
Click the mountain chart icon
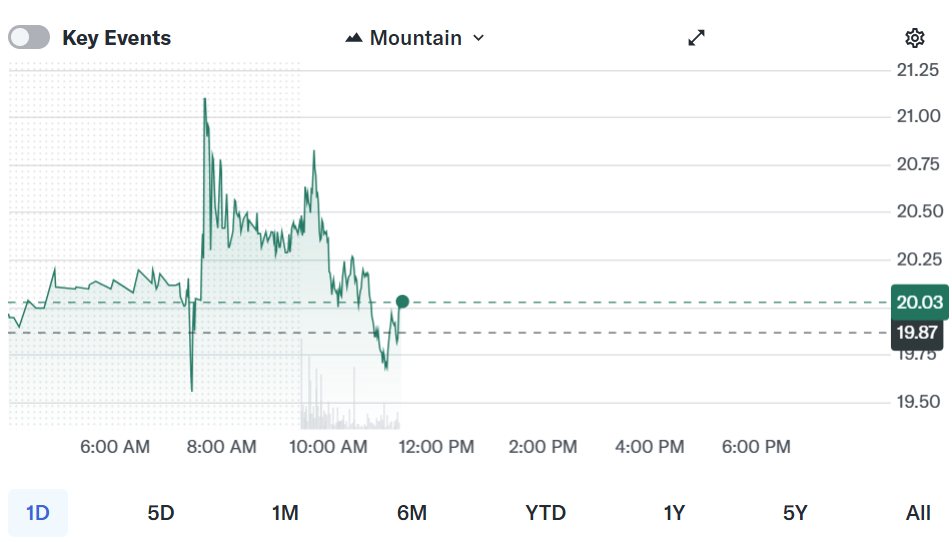[x=354, y=38]
